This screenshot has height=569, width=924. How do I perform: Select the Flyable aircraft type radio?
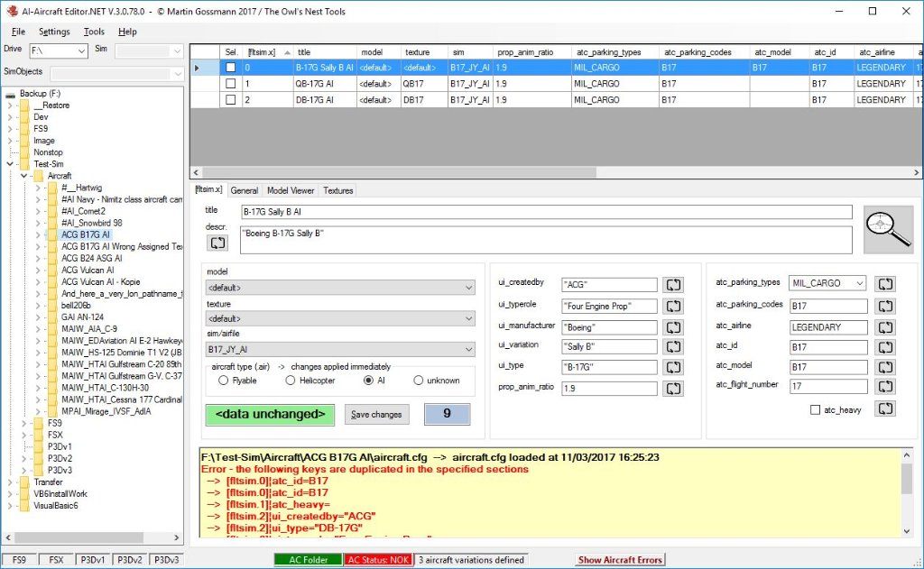(224, 381)
